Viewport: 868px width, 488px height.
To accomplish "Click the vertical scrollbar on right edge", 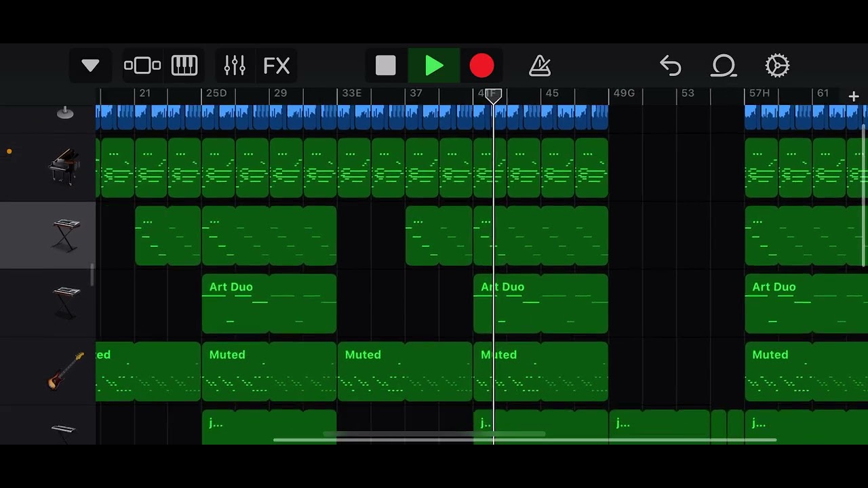I will (x=864, y=195).
